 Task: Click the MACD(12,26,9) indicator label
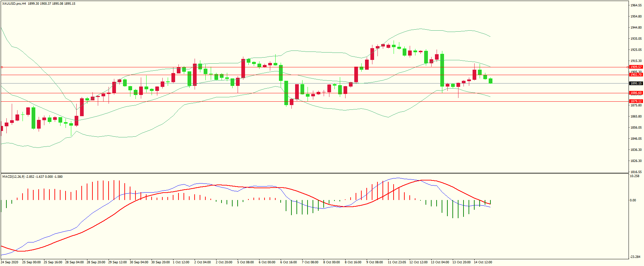coord(13,177)
